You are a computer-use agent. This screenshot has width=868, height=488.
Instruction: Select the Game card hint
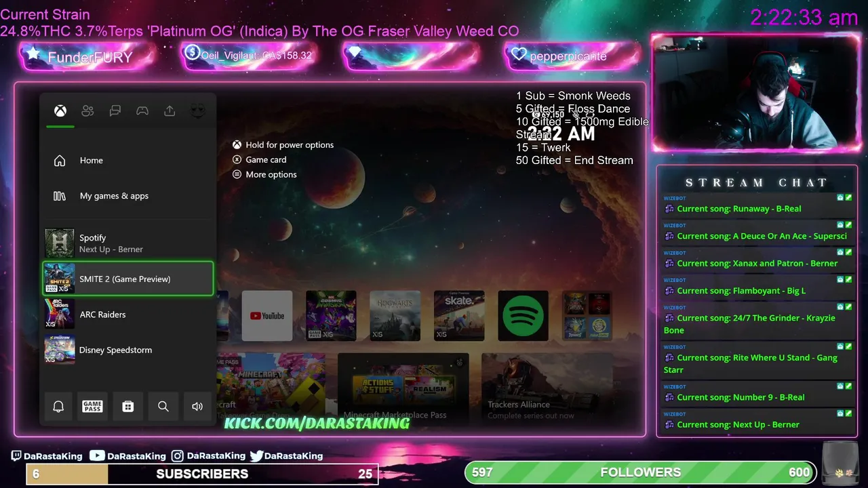point(259,160)
